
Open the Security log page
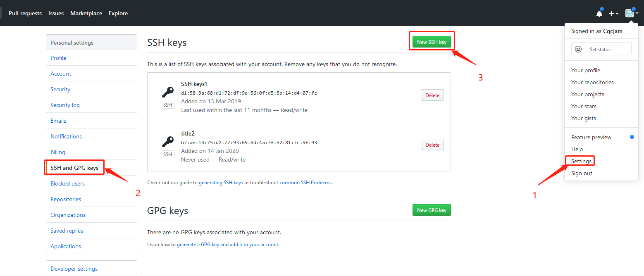[91, 105]
